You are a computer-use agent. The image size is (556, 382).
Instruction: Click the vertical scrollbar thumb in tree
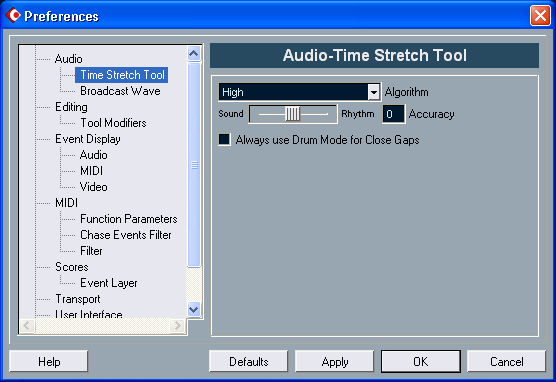[x=194, y=165]
